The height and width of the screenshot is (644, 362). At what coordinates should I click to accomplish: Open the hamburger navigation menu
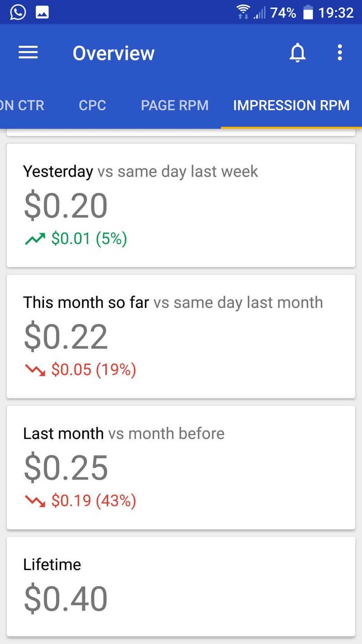[28, 53]
